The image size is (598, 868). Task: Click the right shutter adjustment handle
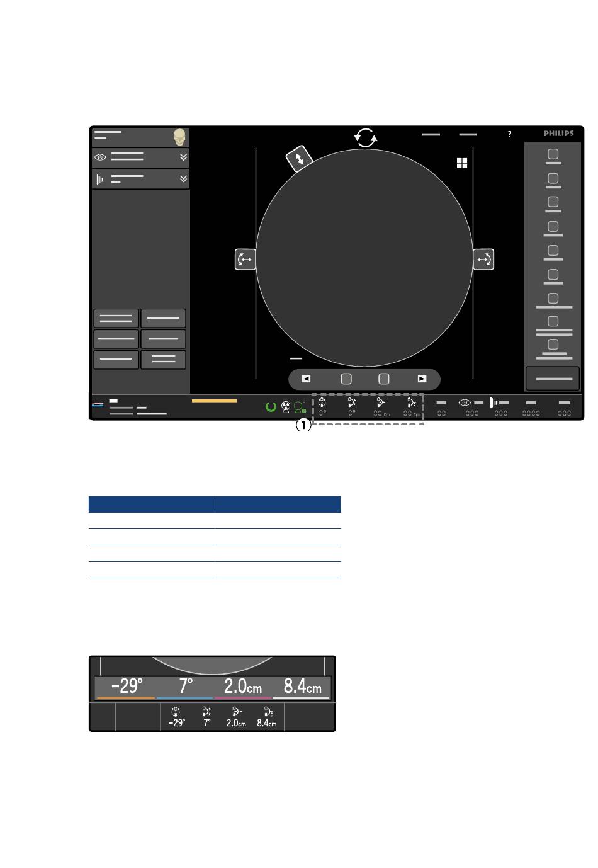point(483,260)
